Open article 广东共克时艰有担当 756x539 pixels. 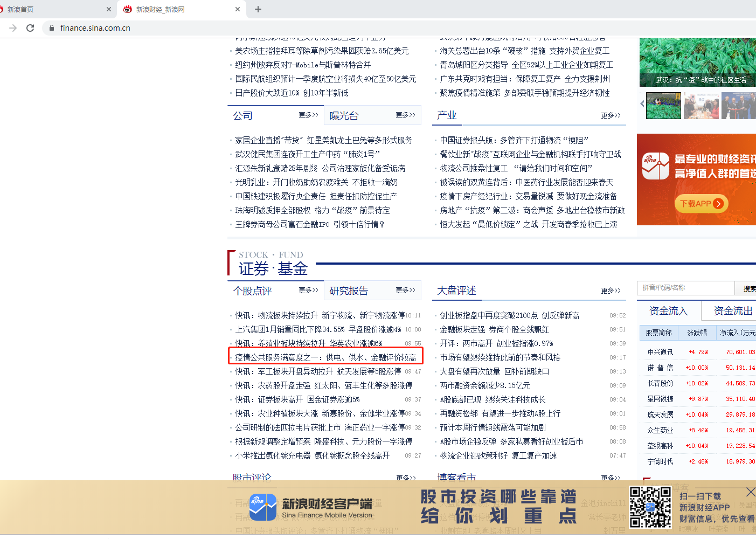(x=525, y=79)
